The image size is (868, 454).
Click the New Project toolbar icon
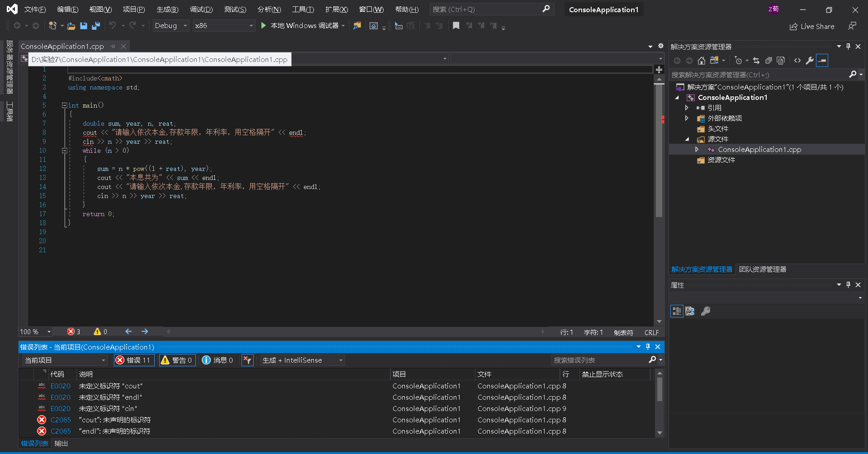(53, 26)
